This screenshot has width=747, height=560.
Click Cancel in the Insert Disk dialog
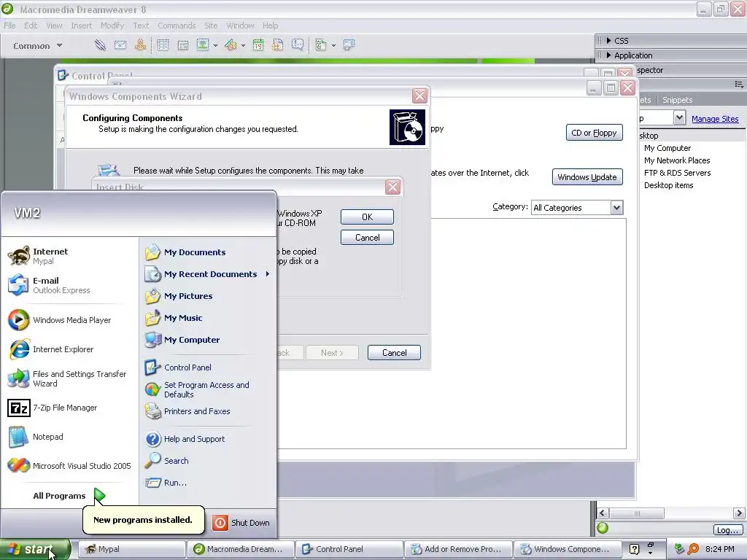point(368,237)
